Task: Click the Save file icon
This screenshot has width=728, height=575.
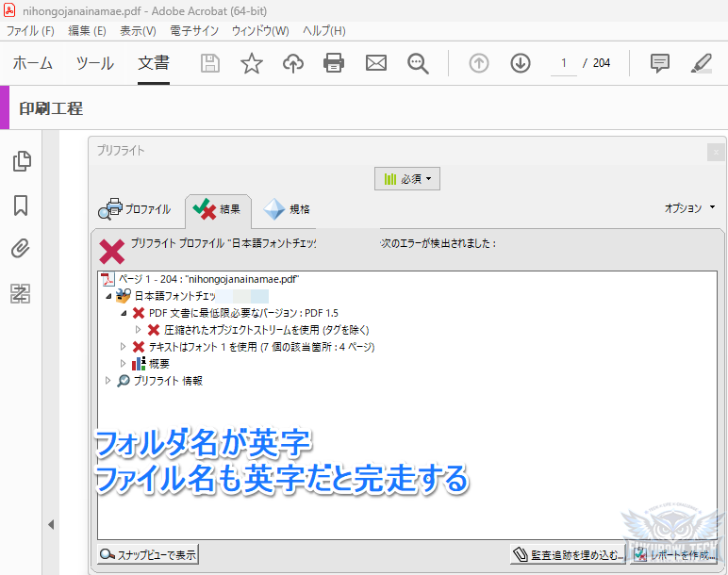Action: 210,63
